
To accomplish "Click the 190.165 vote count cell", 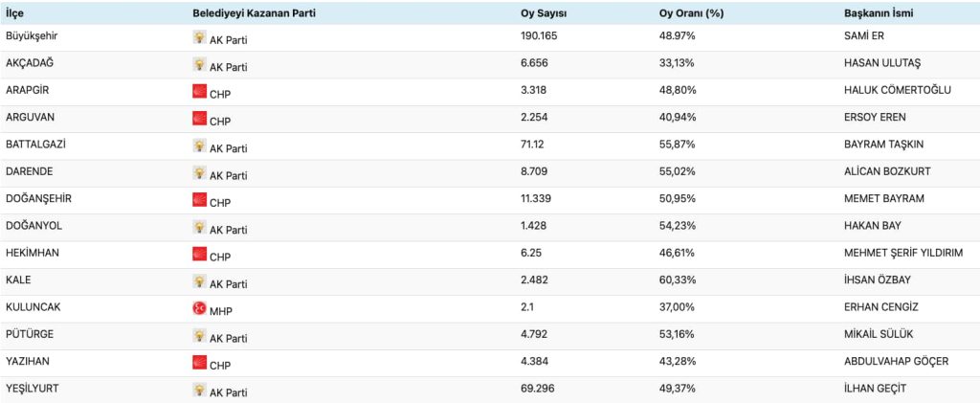I will tap(537, 35).
